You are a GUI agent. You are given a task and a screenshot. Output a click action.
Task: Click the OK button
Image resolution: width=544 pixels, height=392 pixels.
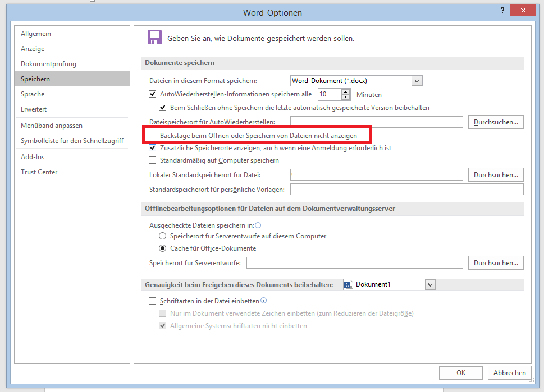pyautogui.click(x=461, y=372)
